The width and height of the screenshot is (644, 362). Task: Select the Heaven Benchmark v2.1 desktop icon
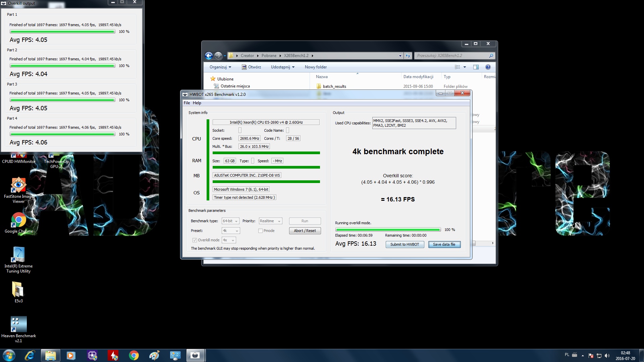pos(18,329)
